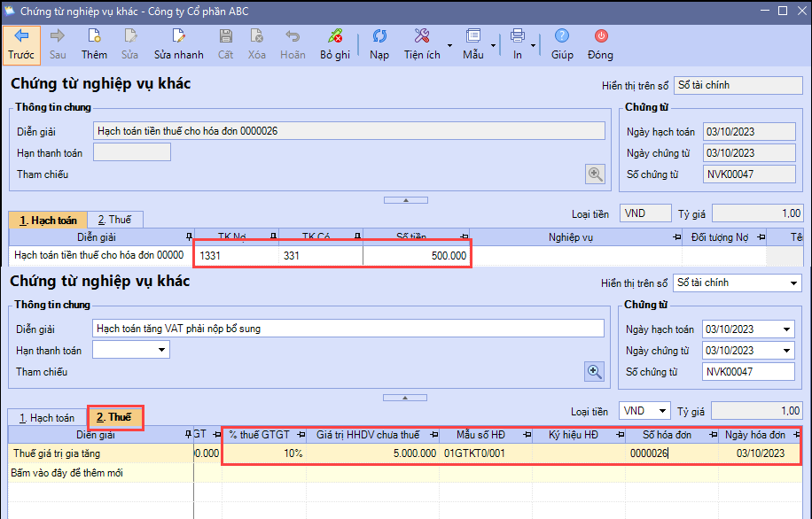Switch to the highlighted 2. Thuế tab
The width and height of the screenshot is (812, 519).
(115, 416)
